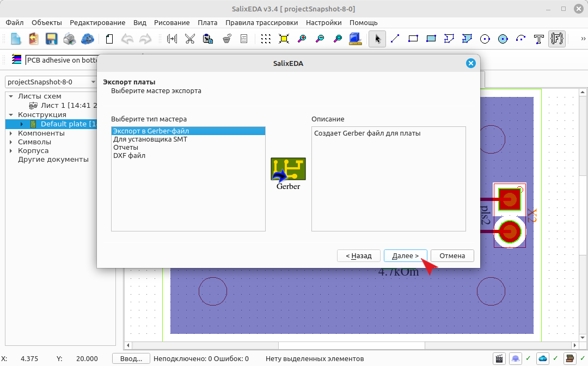Save project with floppy disk icon

tap(51, 39)
